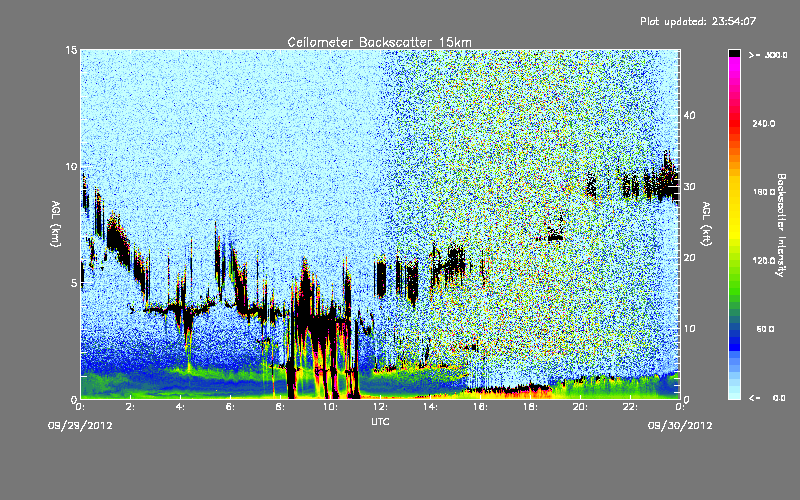This screenshot has height=500, width=800.
Task: Click the 09/30/2012 end date label
Action: coord(680,426)
